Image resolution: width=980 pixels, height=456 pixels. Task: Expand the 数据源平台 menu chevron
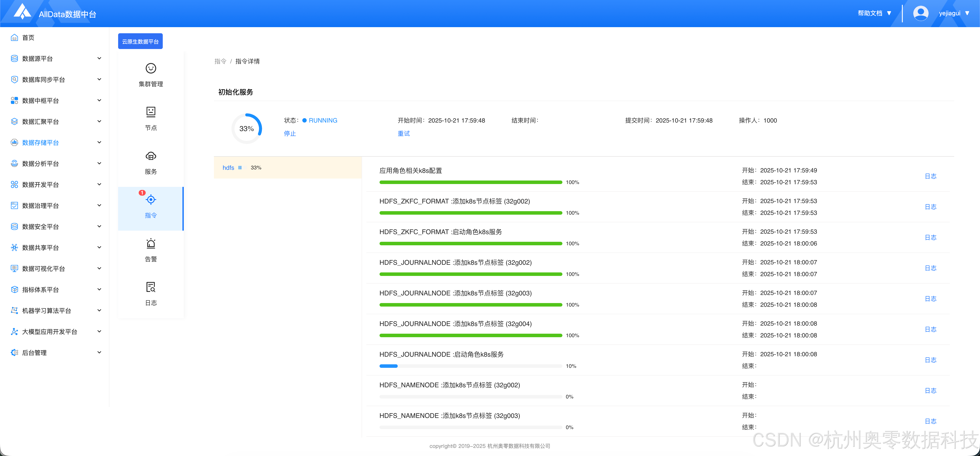click(x=99, y=58)
